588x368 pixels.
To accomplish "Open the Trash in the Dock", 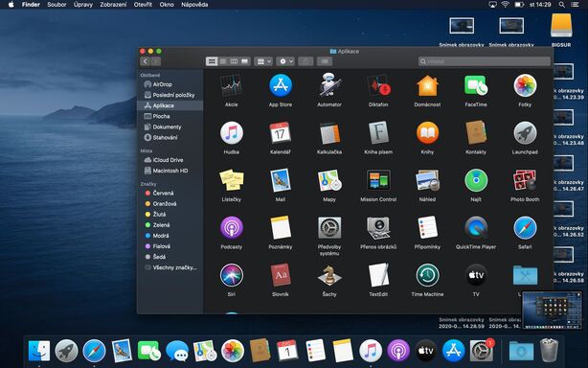I will pos(549,350).
